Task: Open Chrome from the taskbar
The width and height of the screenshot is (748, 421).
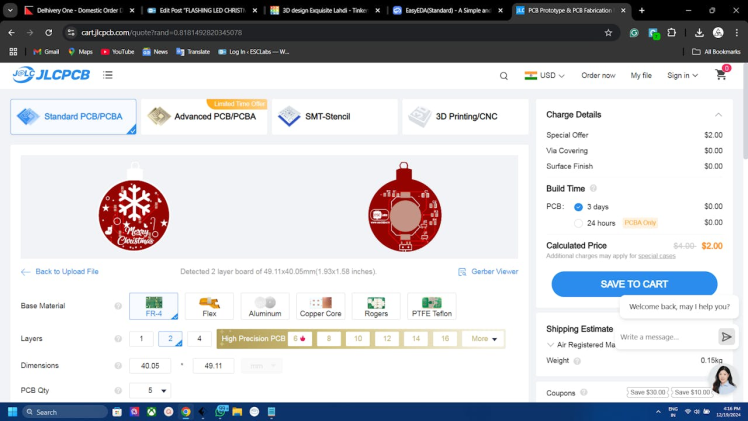Action: pyautogui.click(x=186, y=412)
